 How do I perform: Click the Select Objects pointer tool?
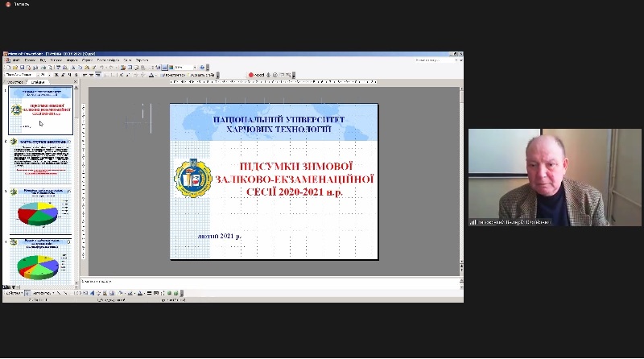click(27, 293)
